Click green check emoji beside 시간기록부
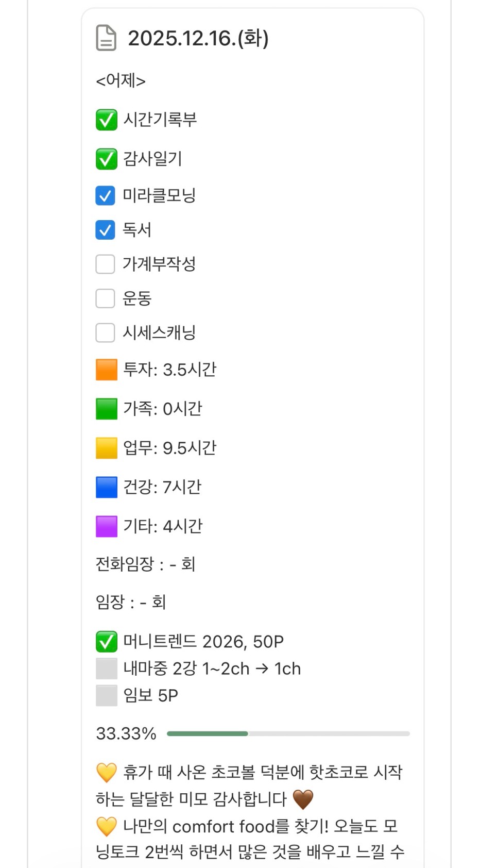The height and width of the screenshot is (868, 481). point(106,120)
